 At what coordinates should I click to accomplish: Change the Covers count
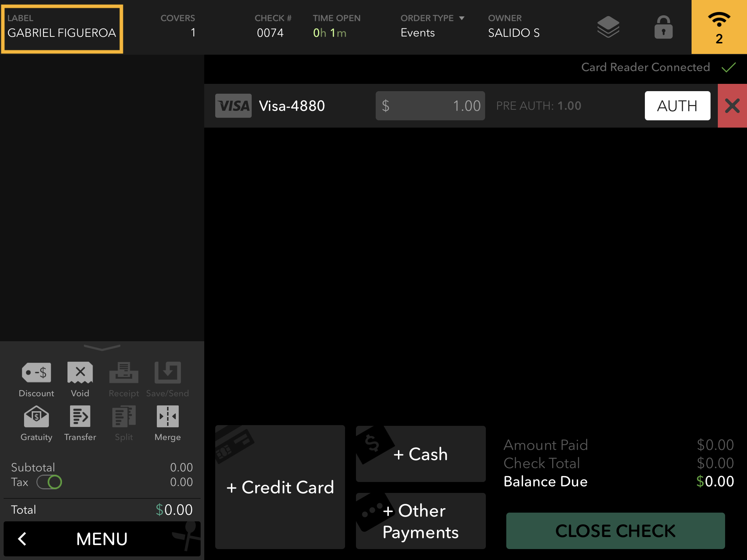pos(178,26)
